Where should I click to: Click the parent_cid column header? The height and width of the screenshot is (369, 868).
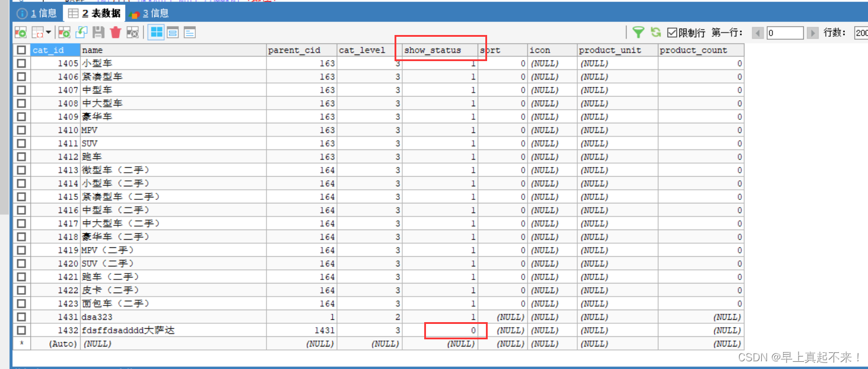pyautogui.click(x=301, y=50)
